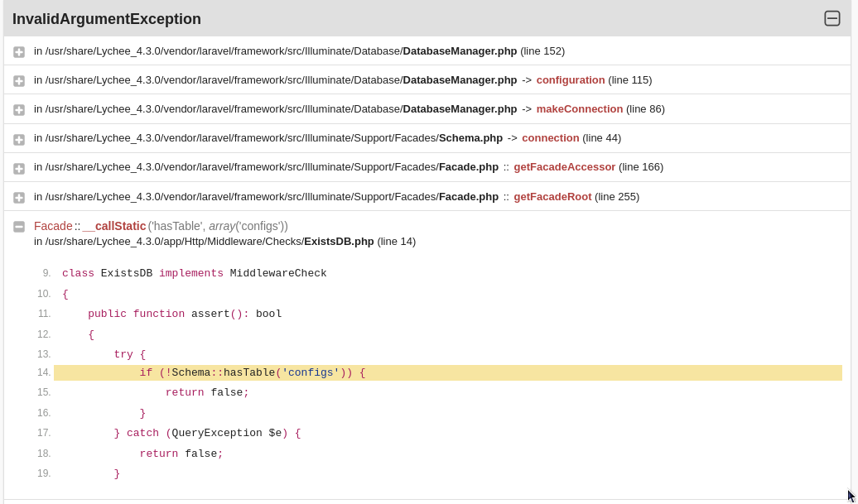
Task: Collapse the InvalidArgumentException panel via header icon
Action: coord(832,18)
